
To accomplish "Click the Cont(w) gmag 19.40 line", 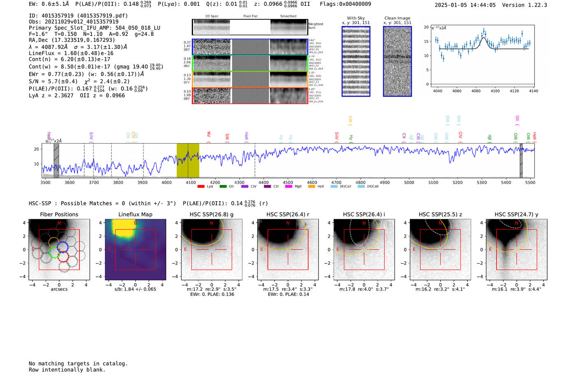I will pos(96,66).
